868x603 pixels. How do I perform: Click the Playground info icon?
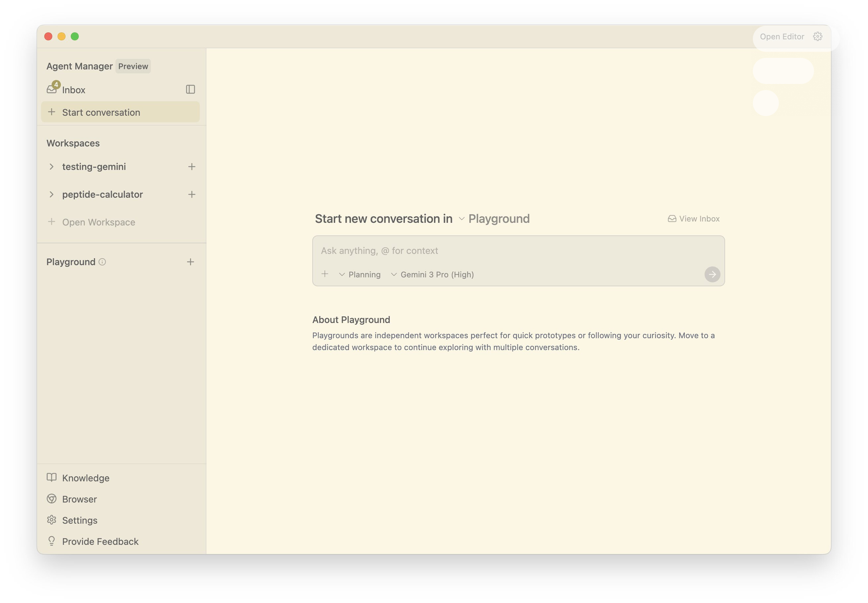pyautogui.click(x=102, y=262)
